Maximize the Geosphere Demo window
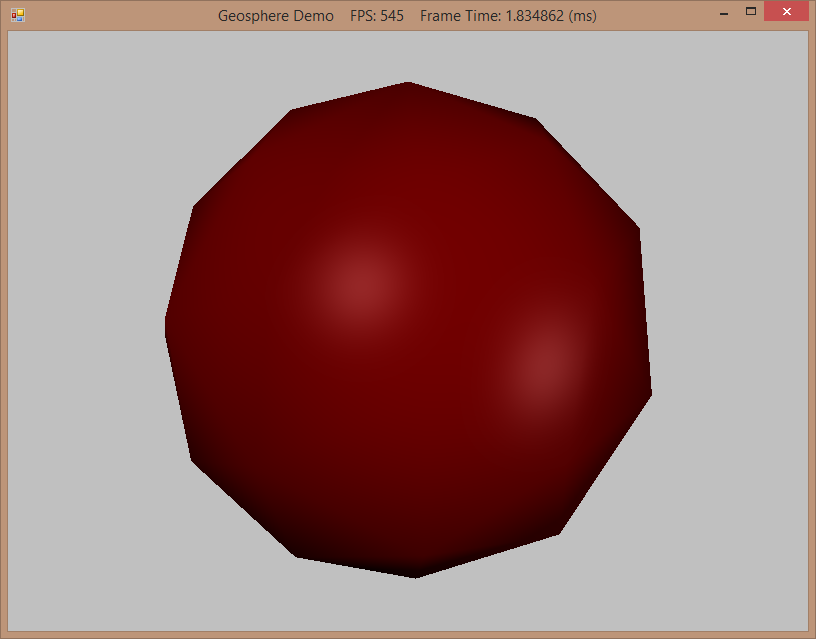 [x=750, y=12]
